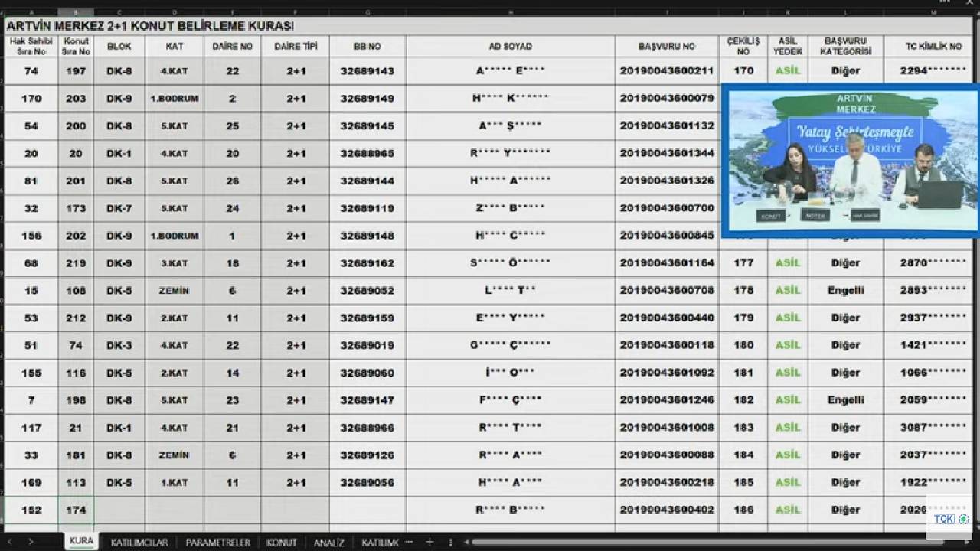
Task: Click the DAİRE NO header cell
Action: [x=233, y=46]
